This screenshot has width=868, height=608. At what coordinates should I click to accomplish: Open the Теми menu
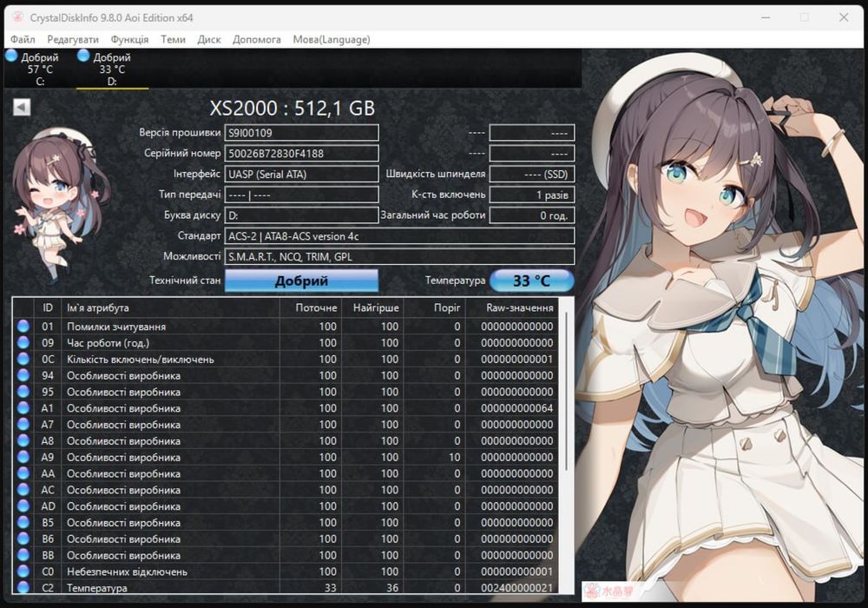(173, 39)
